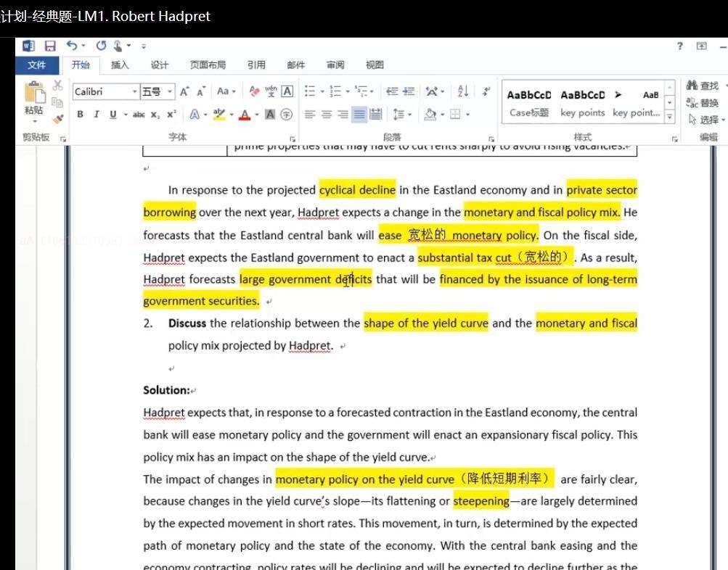This screenshot has height=570, width=728.
Task: Click the Redo arrow in the quick access toolbar
Action: point(101,46)
